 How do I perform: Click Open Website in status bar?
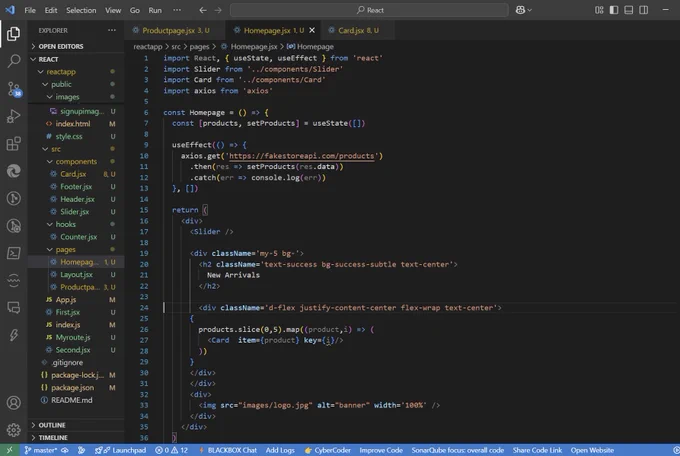(x=592, y=450)
